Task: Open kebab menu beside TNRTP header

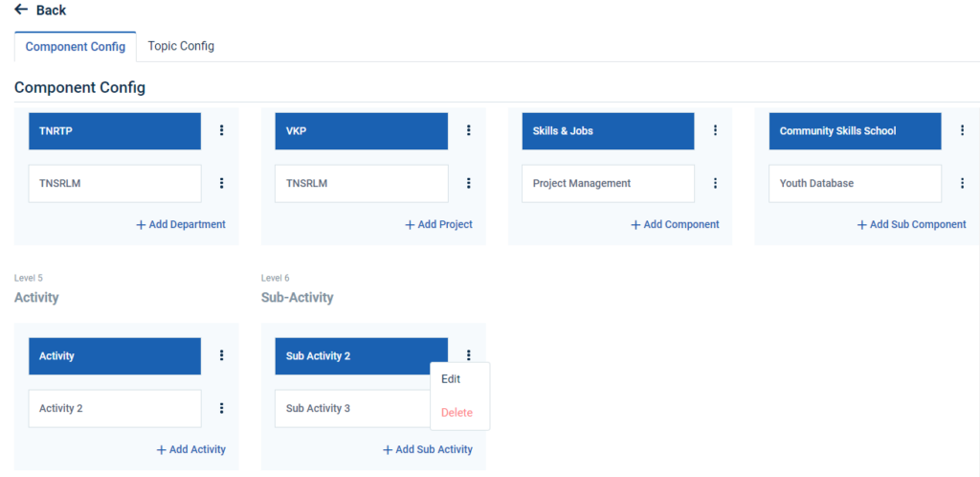Action: tap(222, 130)
